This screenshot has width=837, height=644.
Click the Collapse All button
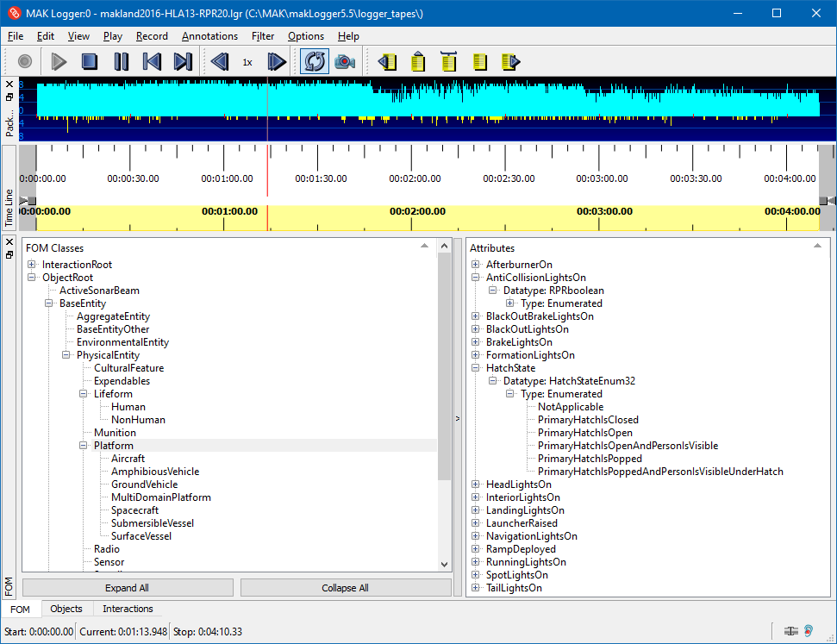345,587
